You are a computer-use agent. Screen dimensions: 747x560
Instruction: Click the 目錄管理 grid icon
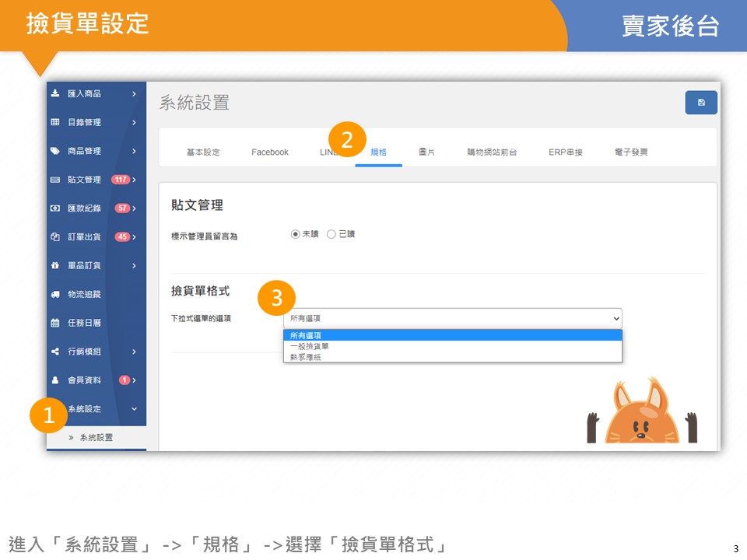click(55, 122)
